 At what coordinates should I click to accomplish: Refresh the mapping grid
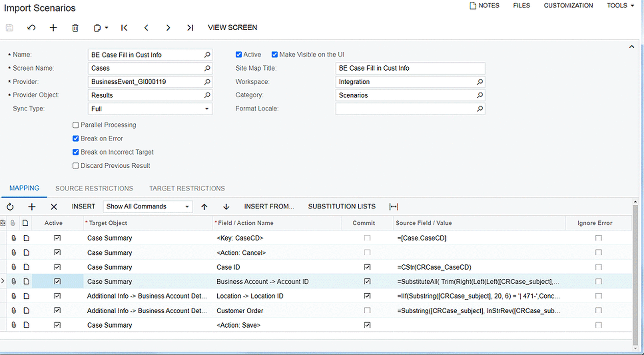coord(10,207)
